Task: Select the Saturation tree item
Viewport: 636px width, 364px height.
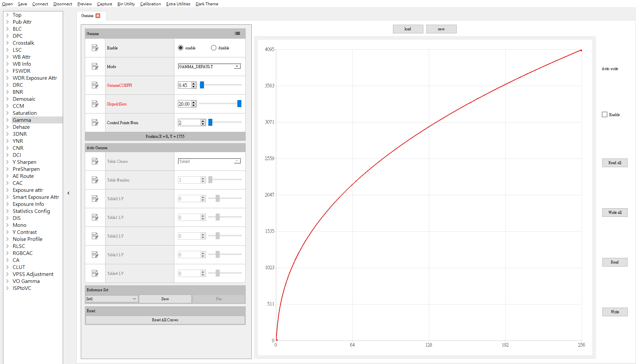Action: click(25, 113)
